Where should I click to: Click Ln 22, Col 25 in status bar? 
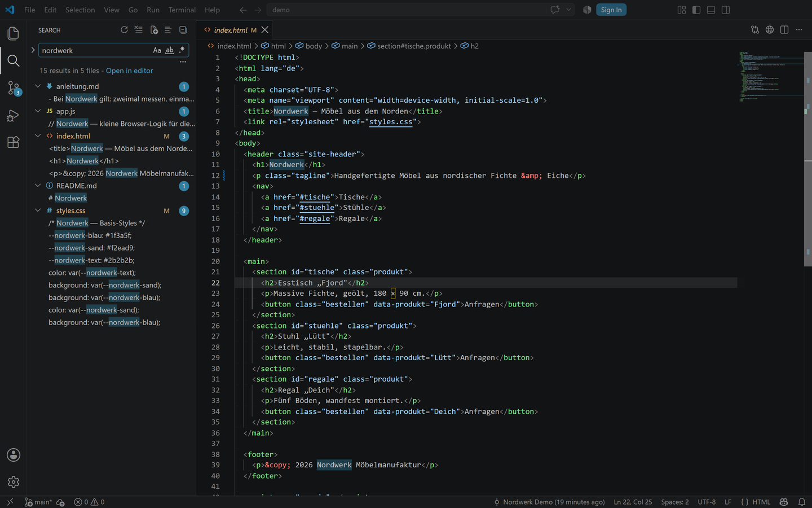point(633,502)
